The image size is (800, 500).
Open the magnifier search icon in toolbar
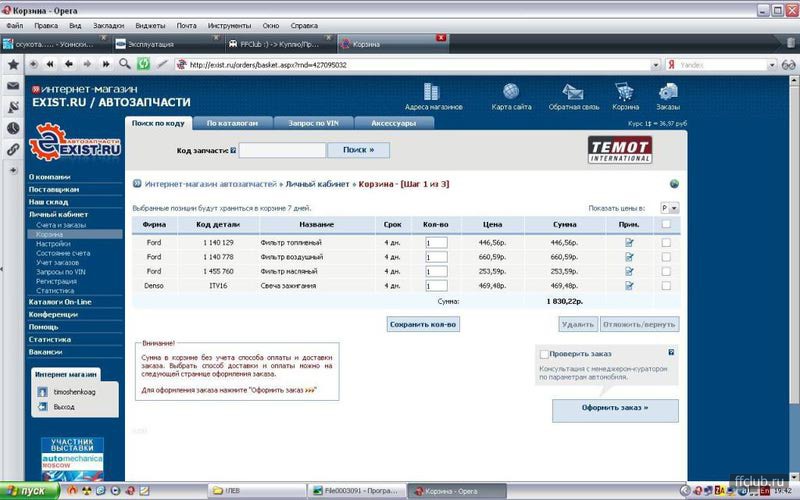tap(124, 64)
